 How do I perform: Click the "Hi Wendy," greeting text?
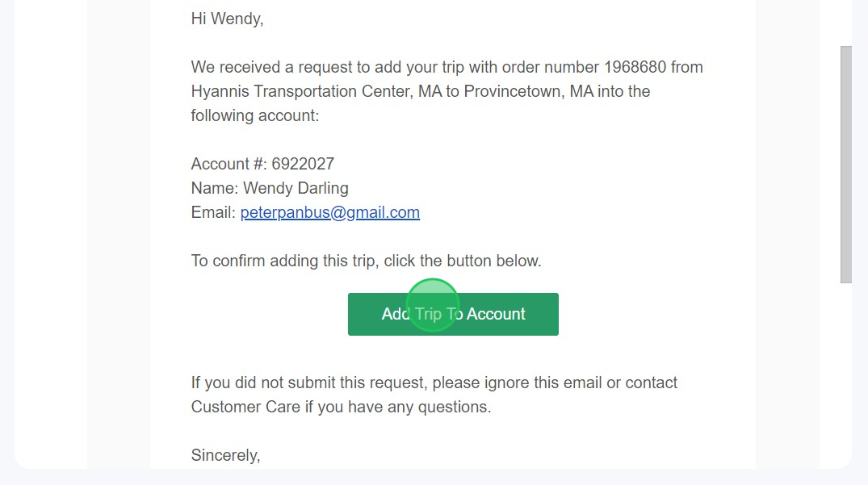point(227,19)
